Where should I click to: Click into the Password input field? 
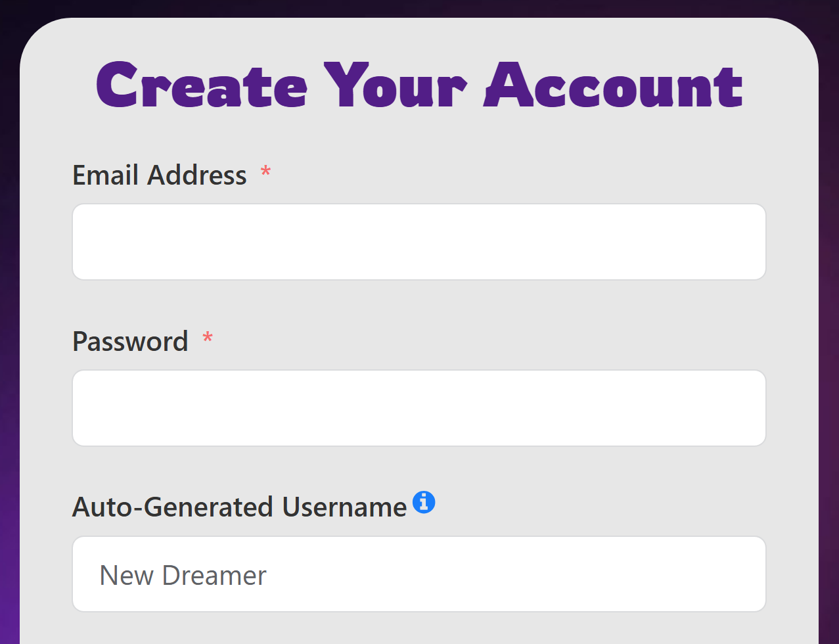click(419, 408)
